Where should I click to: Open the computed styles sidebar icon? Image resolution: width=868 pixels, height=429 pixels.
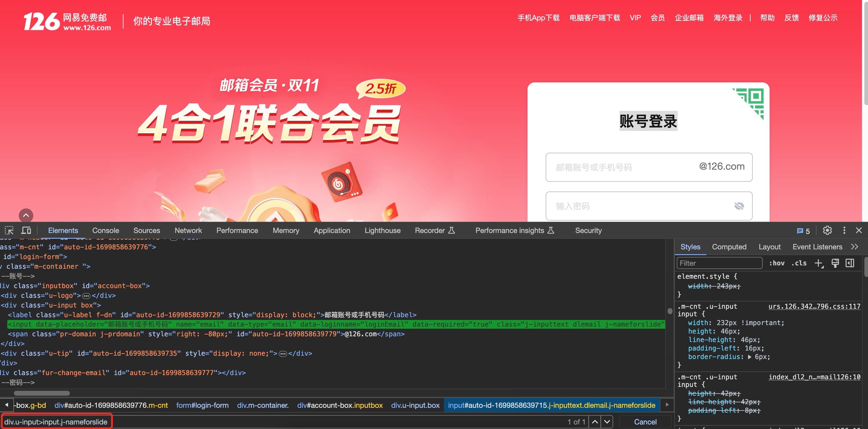(x=850, y=263)
